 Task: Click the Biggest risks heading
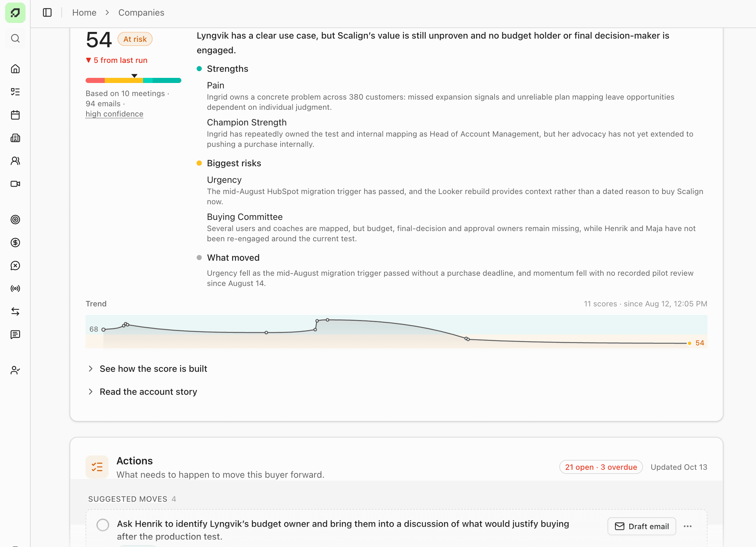click(x=234, y=163)
